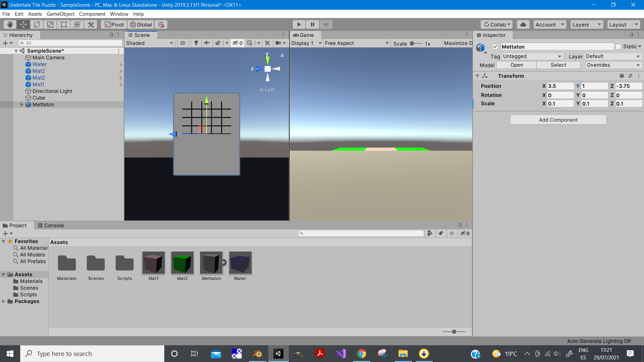Toggle scene lighting in Scene view
Screen dimensions: 644x362
196,43
